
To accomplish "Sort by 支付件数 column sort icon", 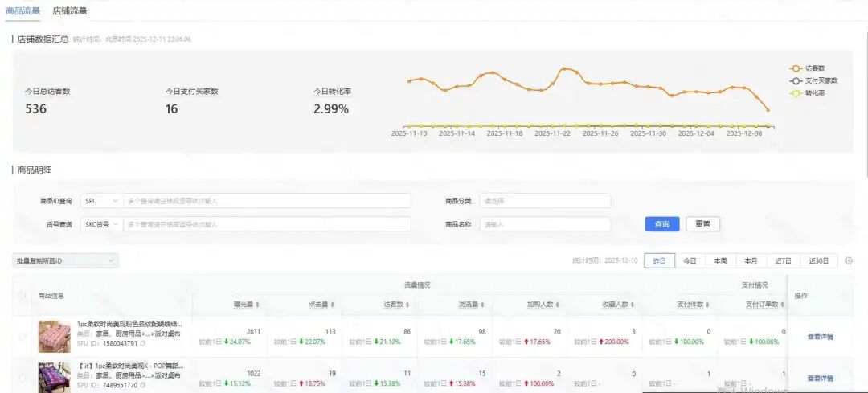I will 707,305.
